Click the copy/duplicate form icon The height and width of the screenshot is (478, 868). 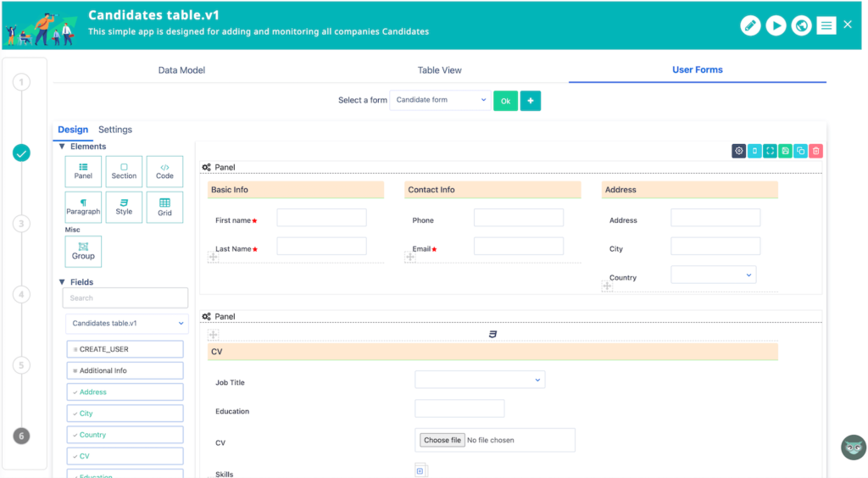pos(800,151)
